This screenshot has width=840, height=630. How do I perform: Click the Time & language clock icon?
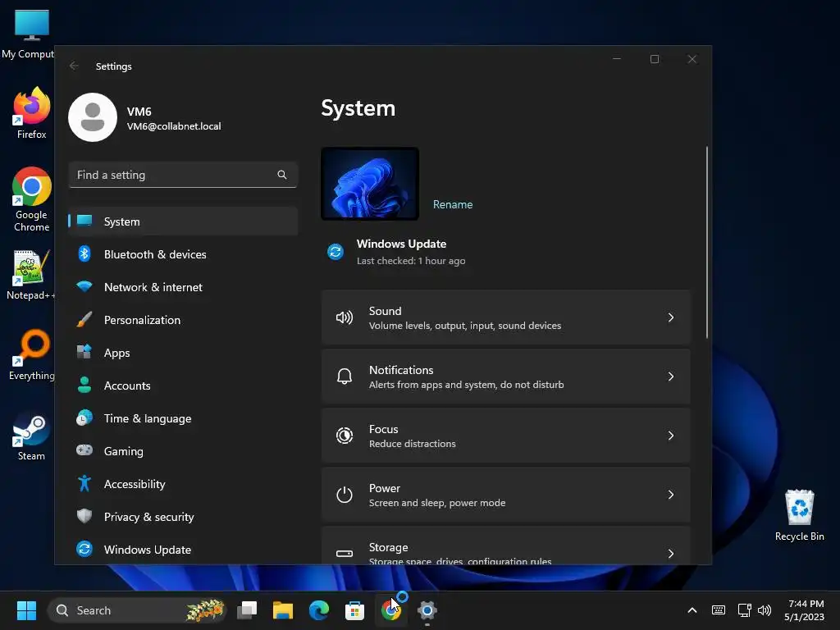84,418
